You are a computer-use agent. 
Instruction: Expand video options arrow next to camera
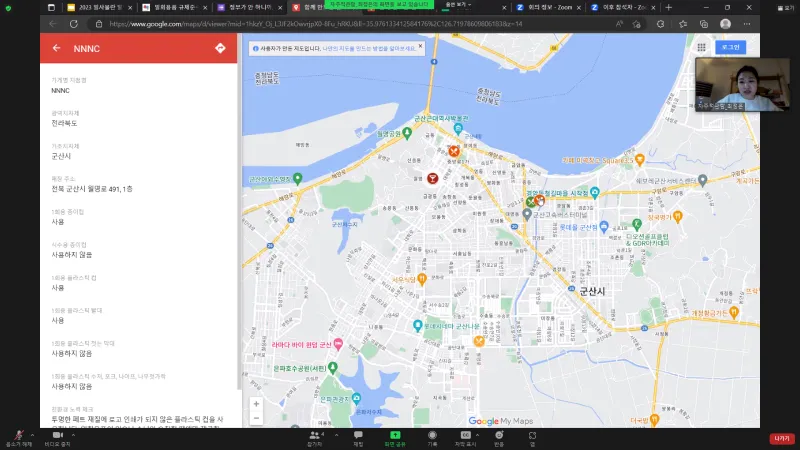(73, 435)
